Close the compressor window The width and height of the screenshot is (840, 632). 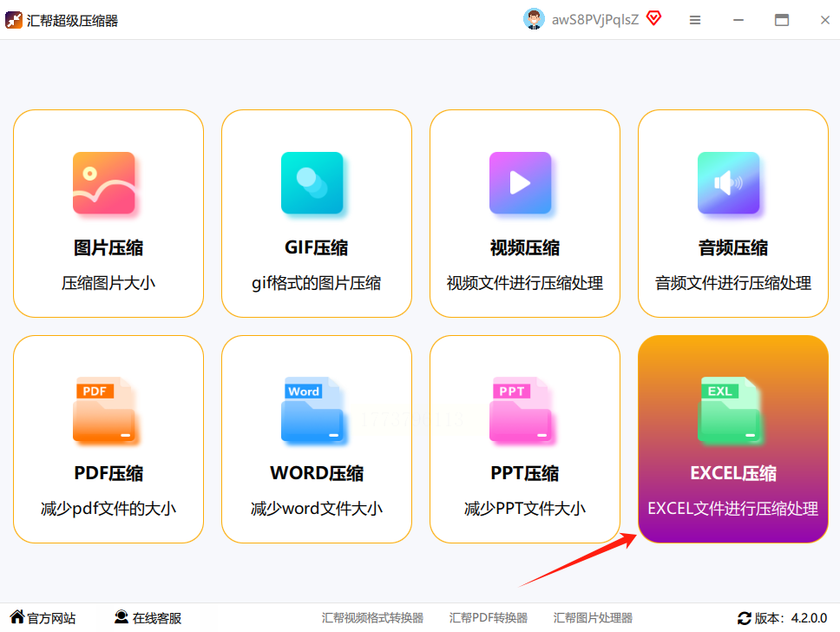pyautogui.click(x=825, y=20)
